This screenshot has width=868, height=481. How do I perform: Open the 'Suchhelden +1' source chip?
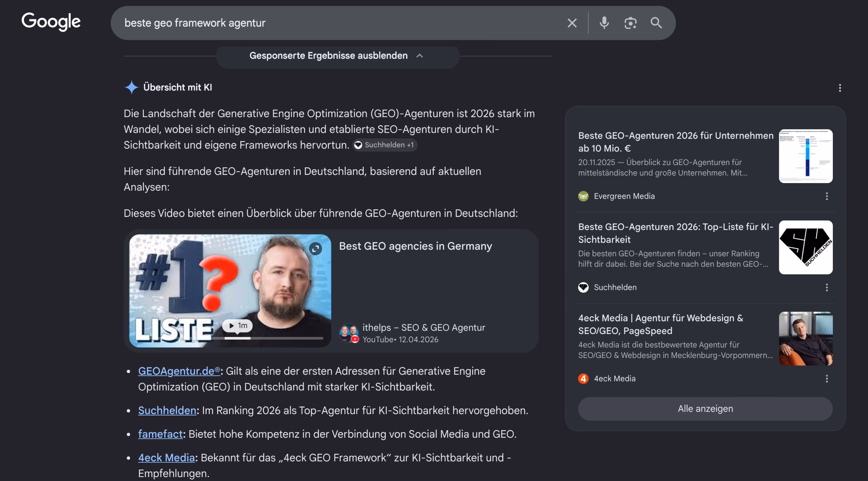pos(385,145)
